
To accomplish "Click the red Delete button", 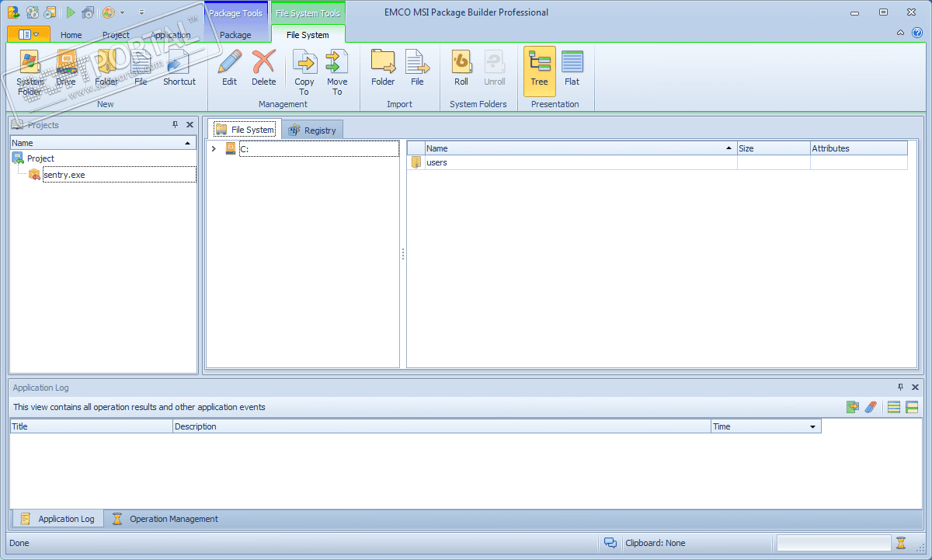I will tap(264, 68).
